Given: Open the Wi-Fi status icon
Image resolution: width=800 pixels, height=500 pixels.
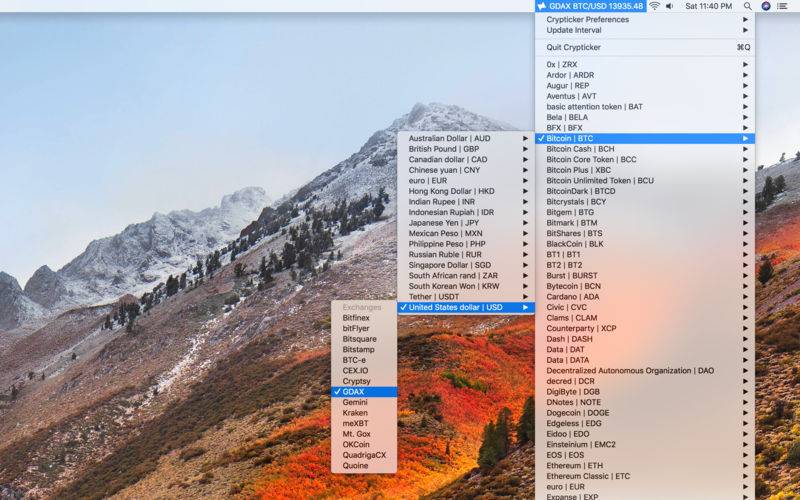Looking at the screenshot, I should 655,6.
